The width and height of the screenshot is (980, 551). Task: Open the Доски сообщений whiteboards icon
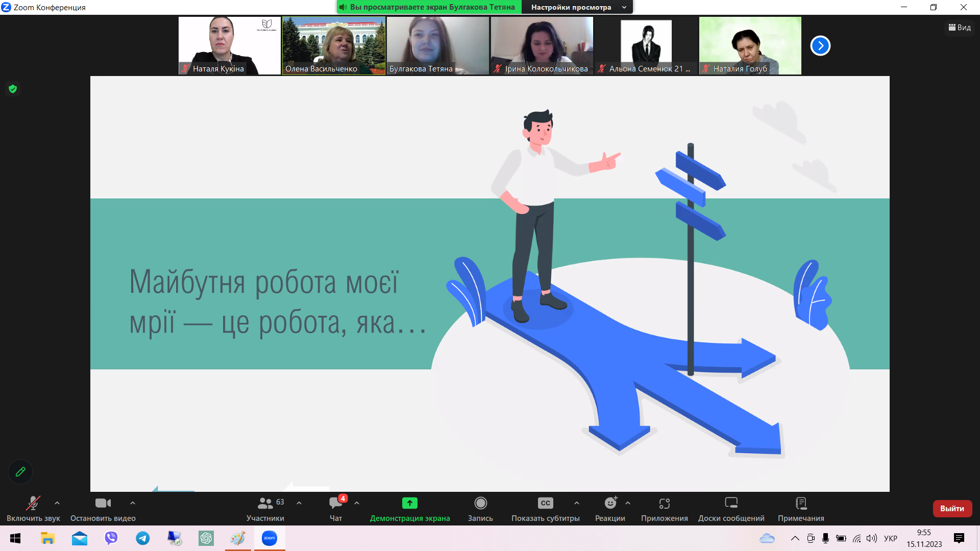tap(731, 504)
